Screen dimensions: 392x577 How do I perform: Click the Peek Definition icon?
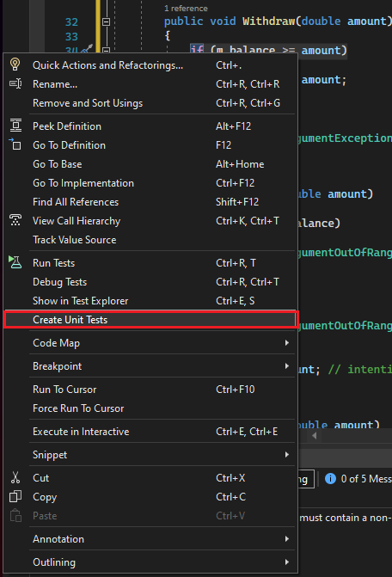coord(15,126)
